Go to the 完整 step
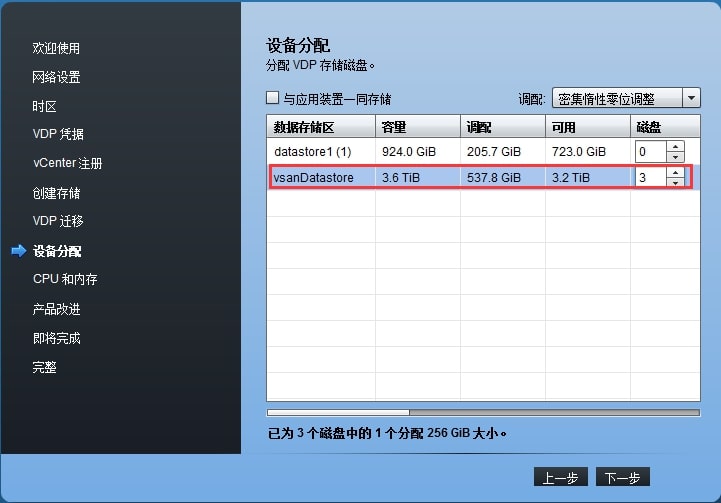Image resolution: width=721 pixels, height=503 pixels. (44, 367)
